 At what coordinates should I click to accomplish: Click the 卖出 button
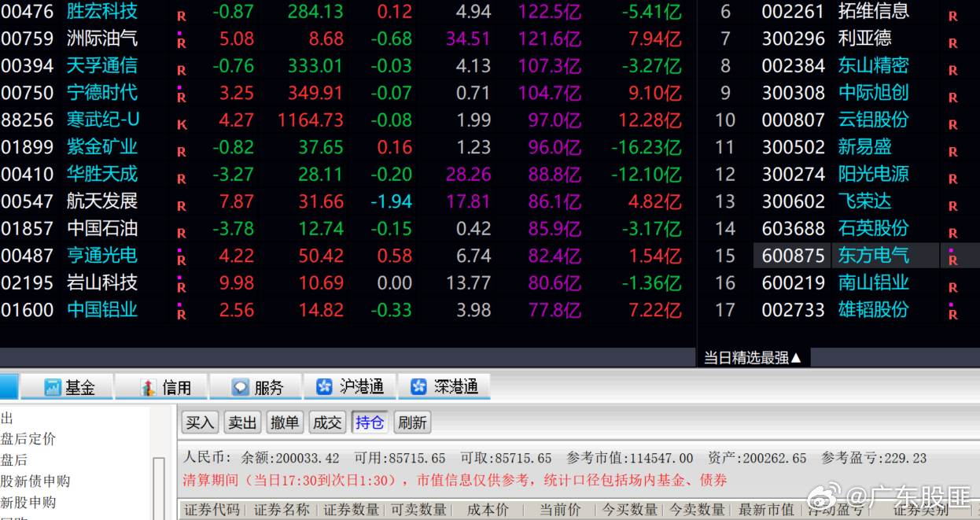(x=241, y=422)
